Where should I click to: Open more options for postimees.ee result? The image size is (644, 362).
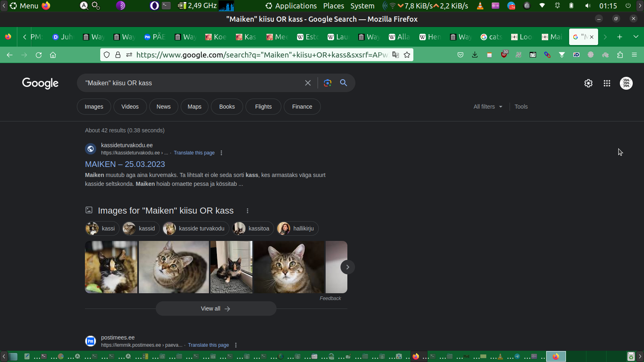[x=236, y=345]
